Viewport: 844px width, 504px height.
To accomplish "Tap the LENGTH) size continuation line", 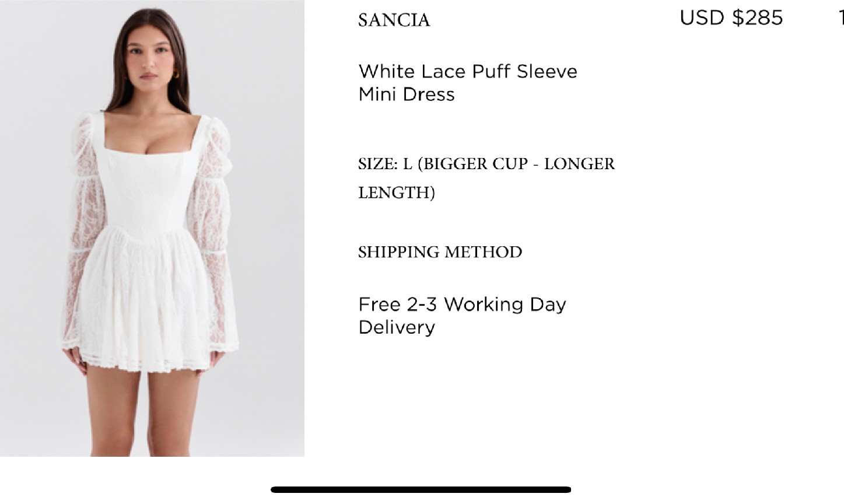I will click(397, 192).
